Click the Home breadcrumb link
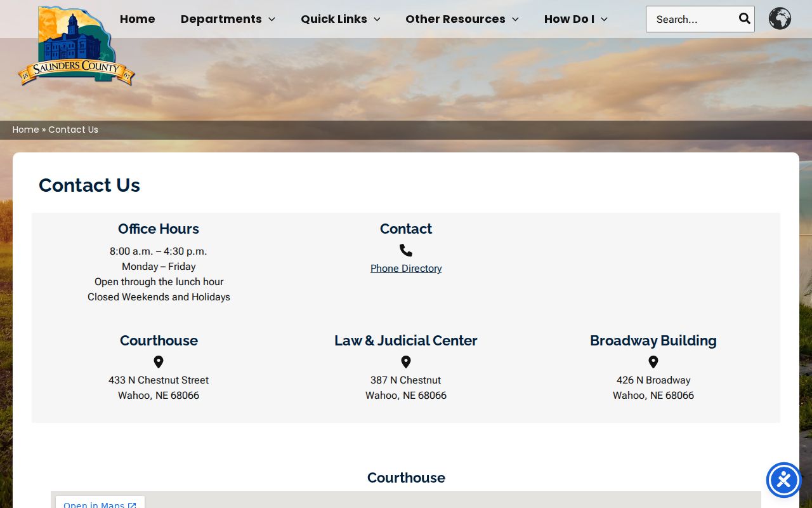812x508 pixels. point(26,130)
